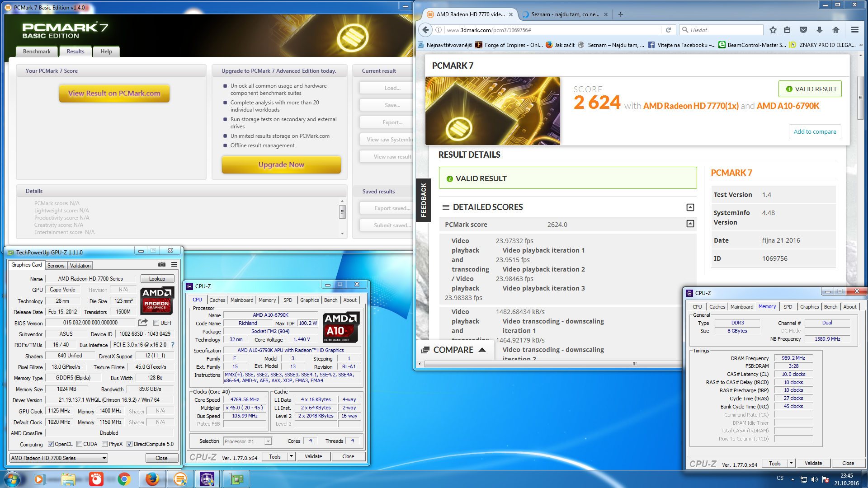Save page to Pocket icon
This screenshot has height=488, width=868.
click(x=803, y=30)
